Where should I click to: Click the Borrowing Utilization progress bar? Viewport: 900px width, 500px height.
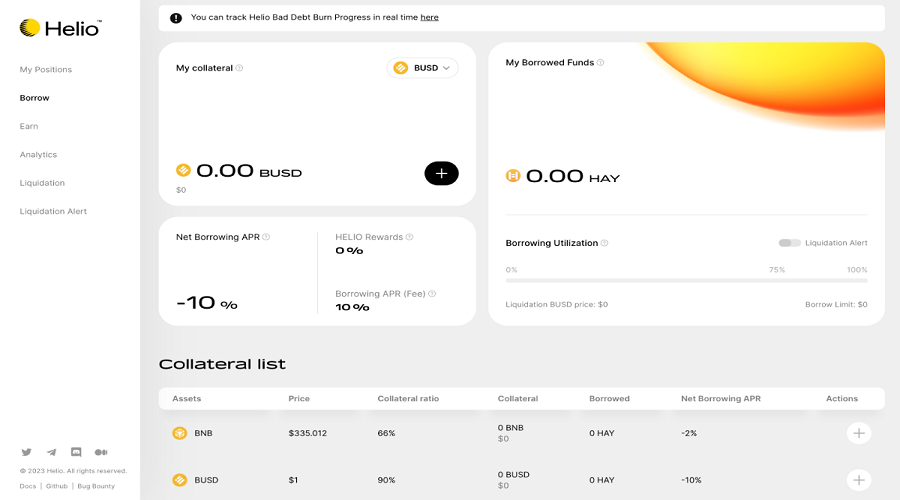click(x=686, y=281)
